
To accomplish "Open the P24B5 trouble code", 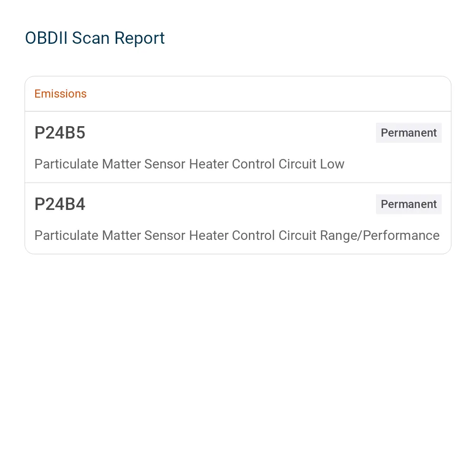I will 60,133.
